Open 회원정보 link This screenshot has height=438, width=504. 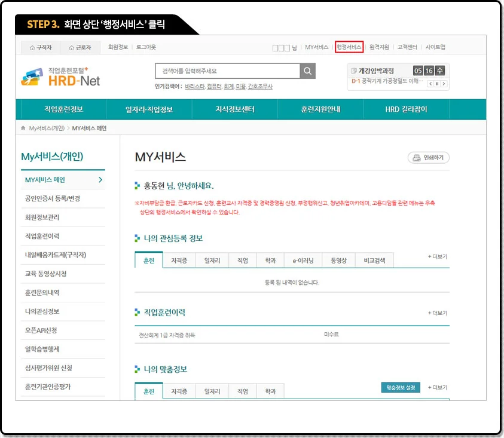click(118, 47)
